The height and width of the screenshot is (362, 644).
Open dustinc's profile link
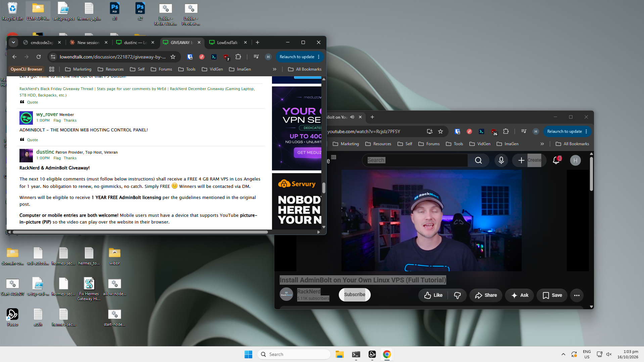[x=45, y=152]
